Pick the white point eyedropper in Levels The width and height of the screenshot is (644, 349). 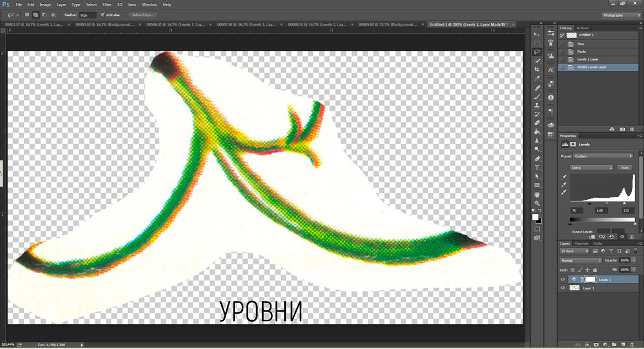click(x=564, y=192)
